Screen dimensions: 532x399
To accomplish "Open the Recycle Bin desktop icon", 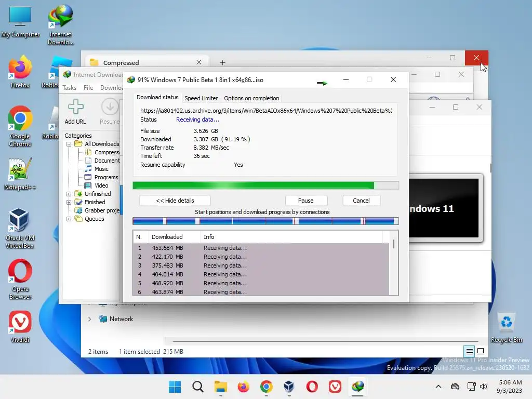I will (506, 327).
